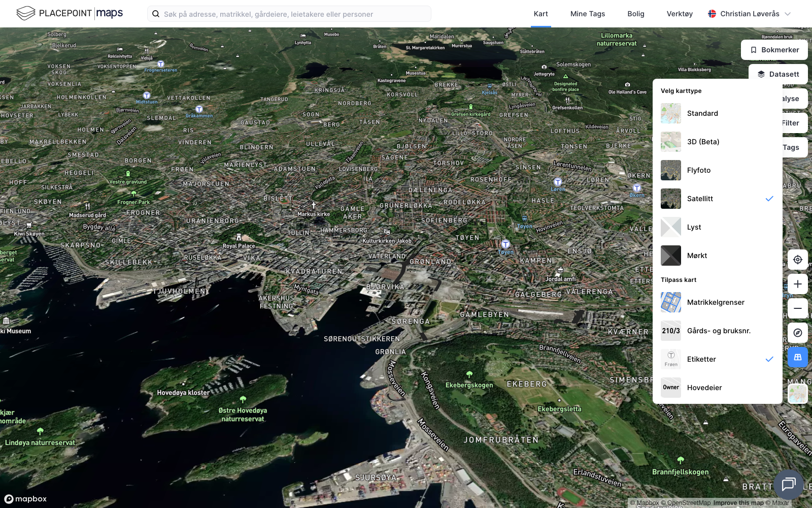Click the Midtstuen metro marker
The image size is (812, 508).
click(147, 96)
